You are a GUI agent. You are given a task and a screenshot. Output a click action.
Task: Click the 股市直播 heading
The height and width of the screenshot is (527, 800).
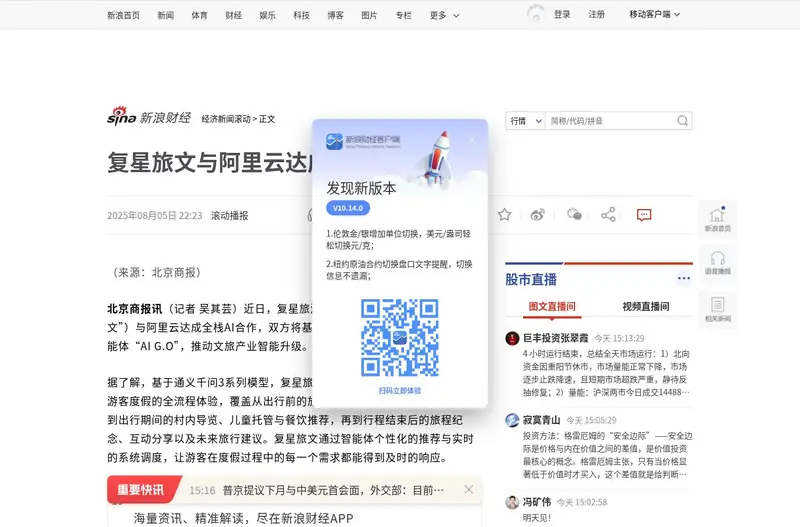(x=531, y=280)
